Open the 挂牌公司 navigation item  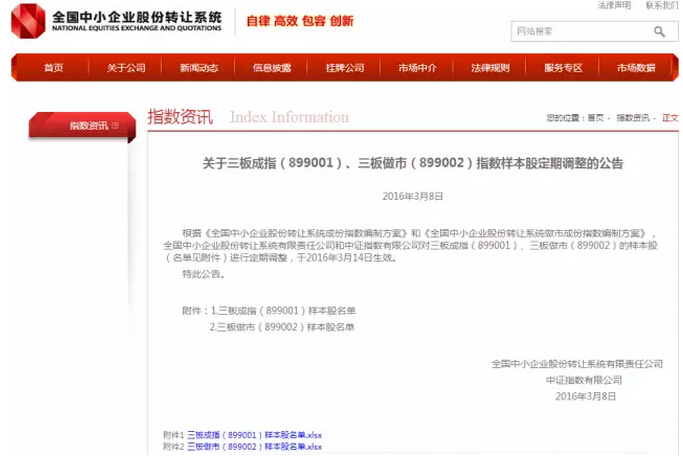click(x=344, y=68)
